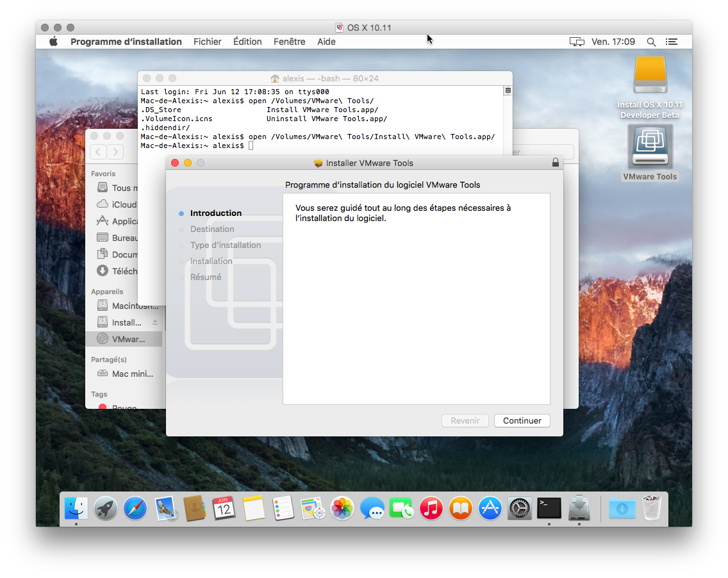Open Maps from the Dock
Image resolution: width=728 pixels, height=578 pixels.
point(313,508)
